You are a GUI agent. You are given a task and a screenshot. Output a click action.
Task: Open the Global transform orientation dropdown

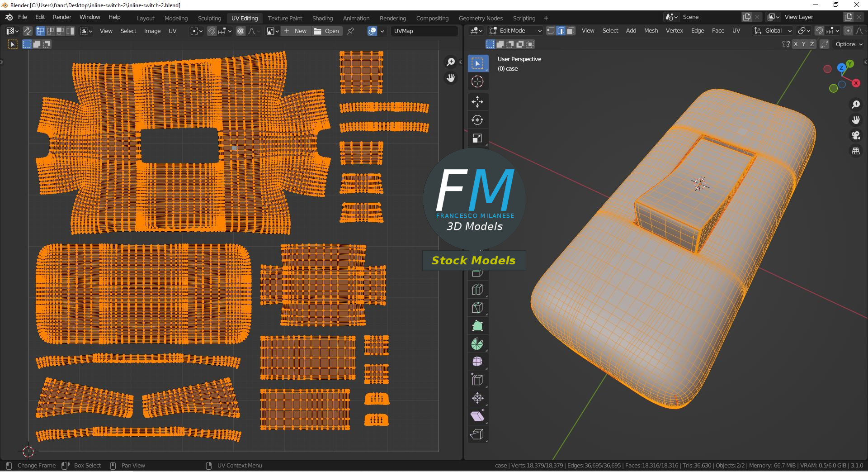point(773,31)
